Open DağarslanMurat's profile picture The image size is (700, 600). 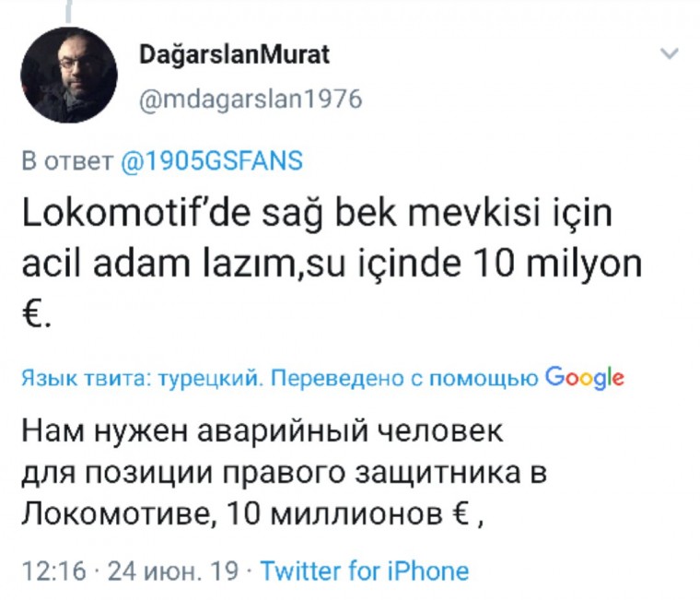coord(69,76)
